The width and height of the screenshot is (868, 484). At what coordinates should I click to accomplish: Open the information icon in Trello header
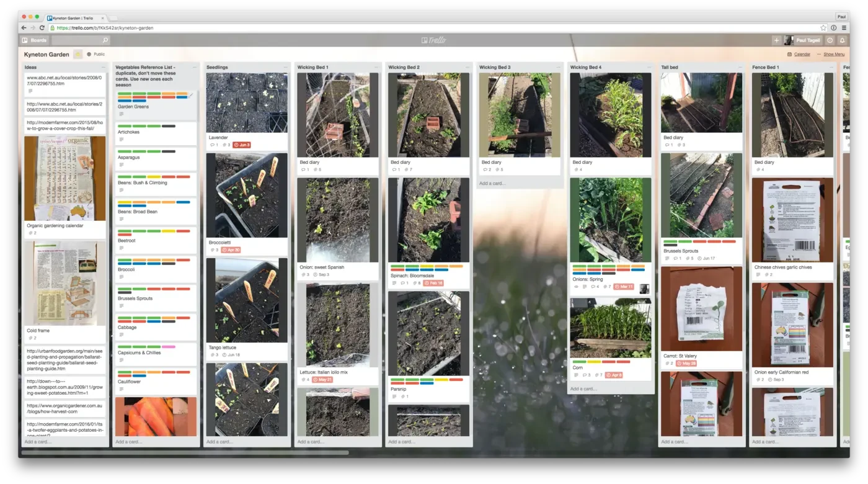830,40
